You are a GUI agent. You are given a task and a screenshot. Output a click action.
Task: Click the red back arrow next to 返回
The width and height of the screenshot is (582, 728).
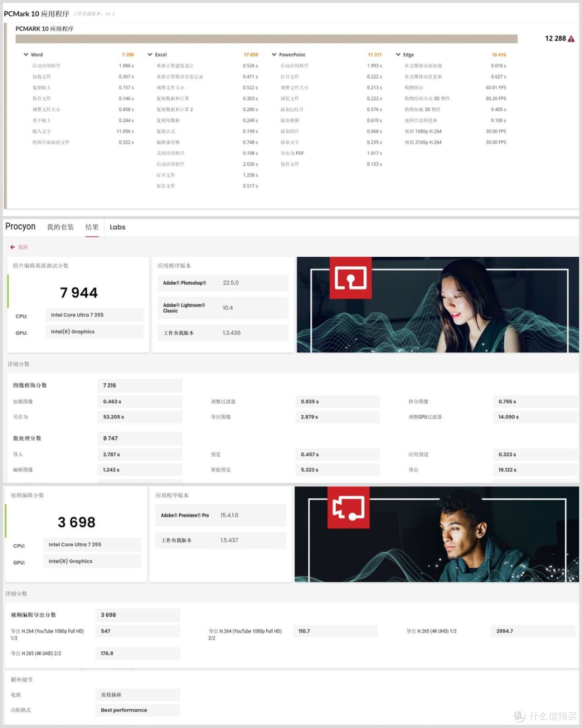pos(12,247)
